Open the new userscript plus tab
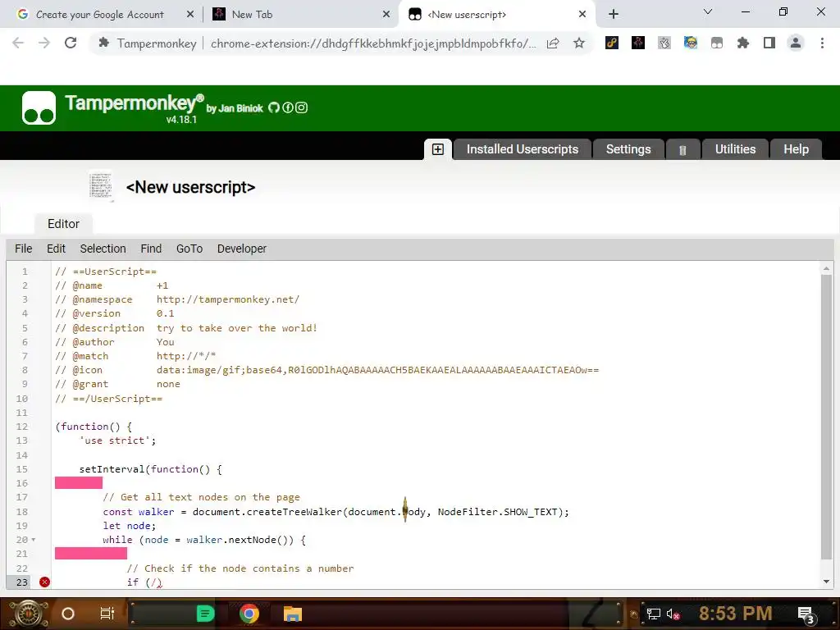Viewport: 840px width, 630px height. coord(438,149)
